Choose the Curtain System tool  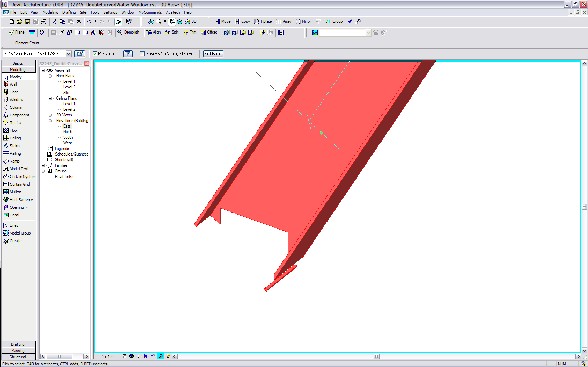point(19,177)
